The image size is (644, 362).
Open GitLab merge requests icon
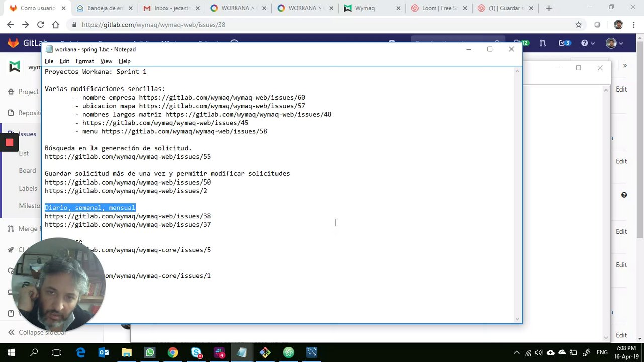543,43
